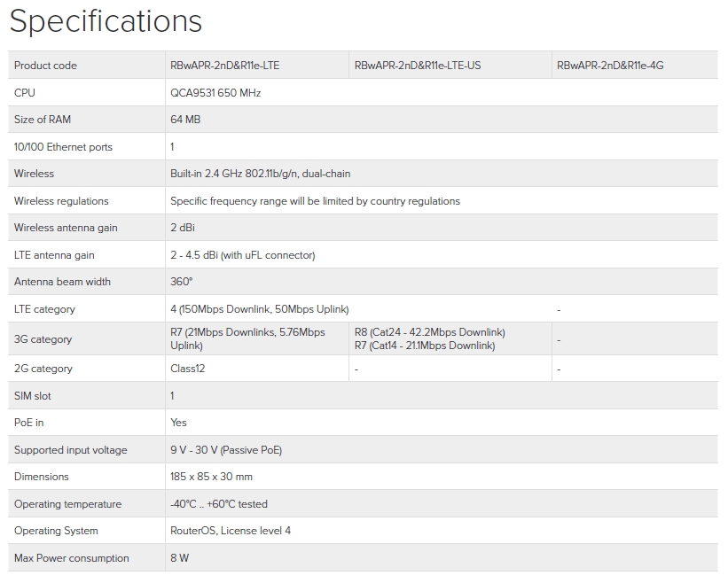Screen dimensions: 728x583
Task: Select the RBwAPR-2nD&R11e-4G product code
Action: click(612, 66)
